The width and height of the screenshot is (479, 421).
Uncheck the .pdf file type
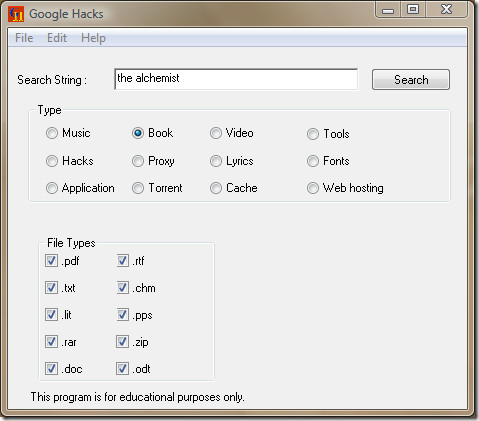click(51, 261)
